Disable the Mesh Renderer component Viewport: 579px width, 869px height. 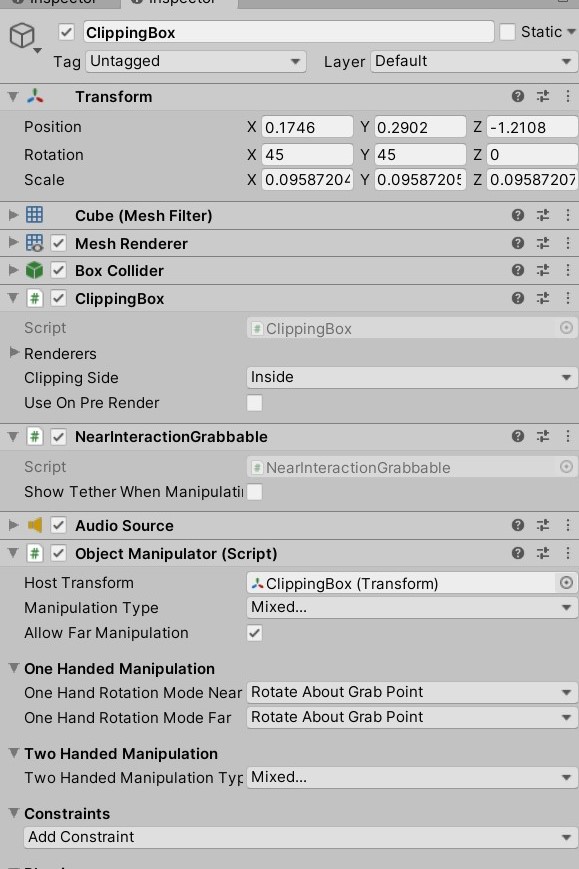(59, 243)
